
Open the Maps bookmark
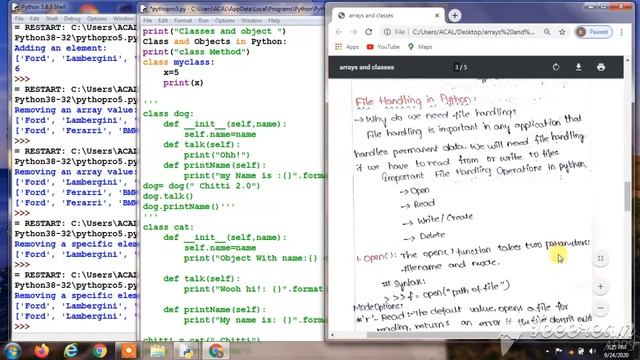coord(420,47)
